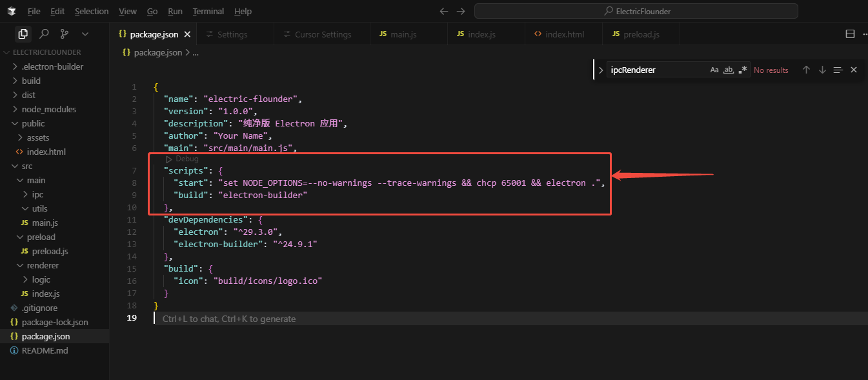
Task: Click Find in Selection icon
Action: [838, 70]
